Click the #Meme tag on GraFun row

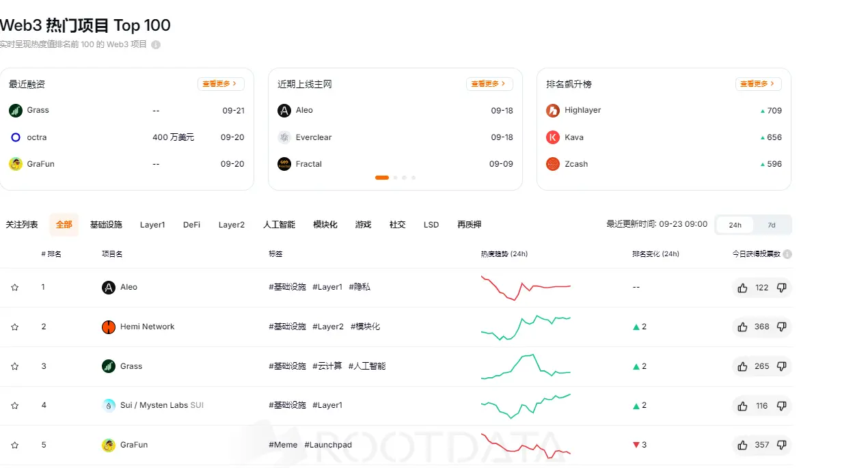(x=282, y=444)
